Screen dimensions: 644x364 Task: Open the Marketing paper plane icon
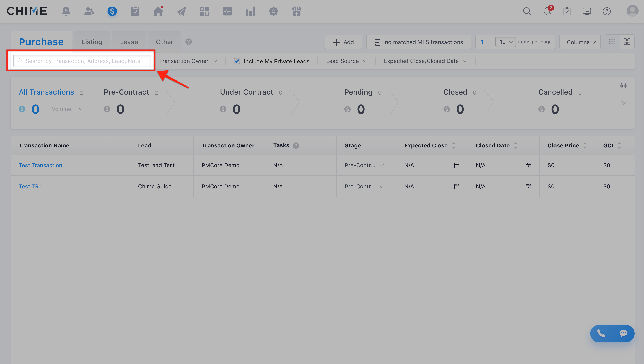[x=181, y=11]
